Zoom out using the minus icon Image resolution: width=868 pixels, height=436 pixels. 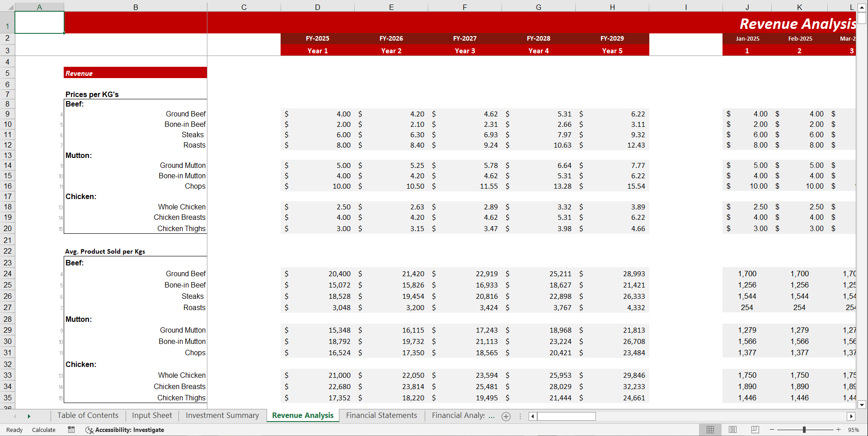click(x=771, y=430)
